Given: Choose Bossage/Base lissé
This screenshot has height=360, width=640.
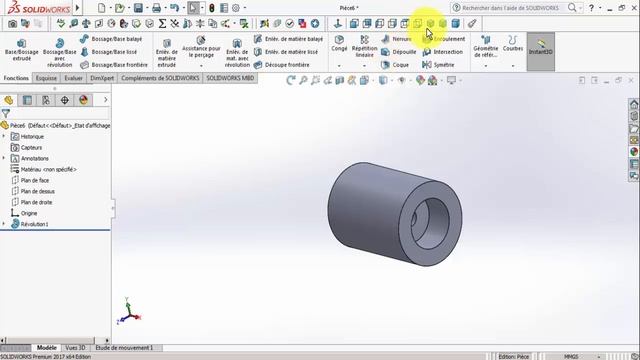Looking at the screenshot, I should [109, 52].
